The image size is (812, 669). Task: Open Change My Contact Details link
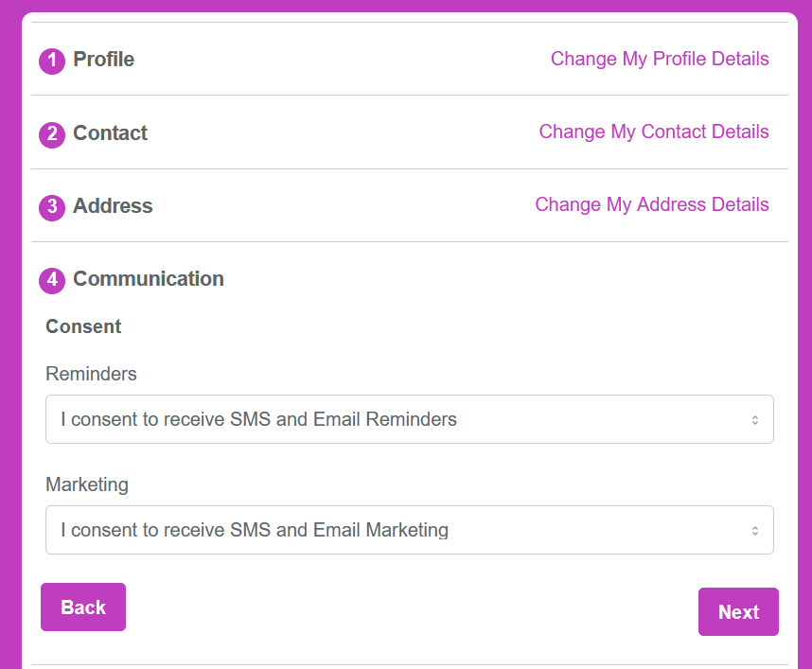point(654,132)
